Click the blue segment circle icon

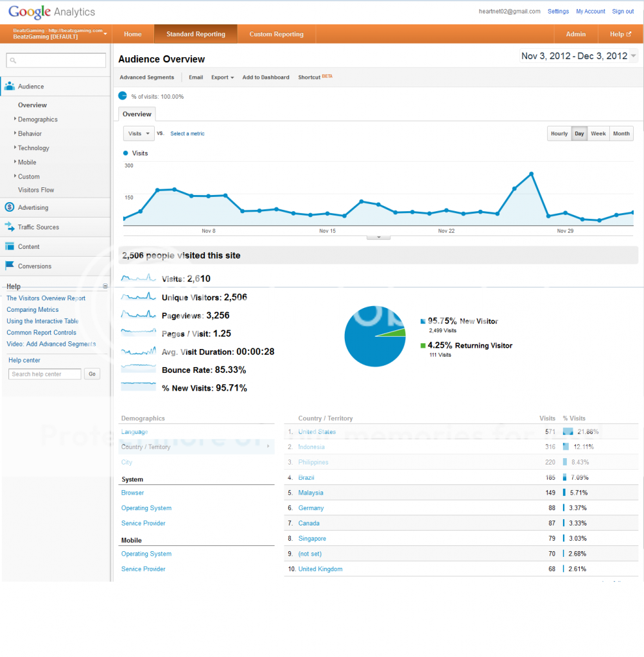tap(123, 96)
